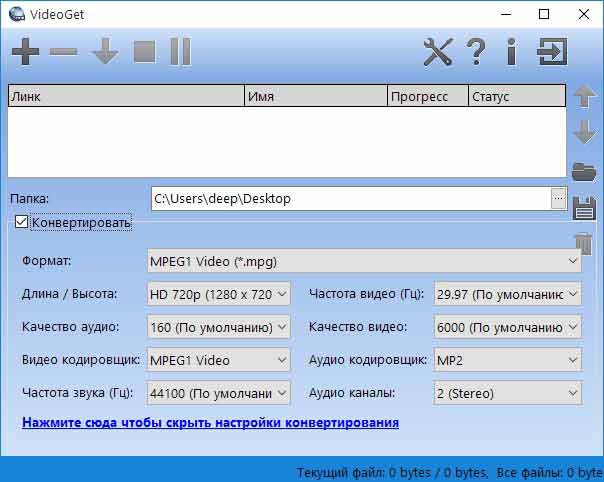Open the Аудио каналы dropdown
Image resolution: width=604 pixels, height=482 pixels.
tap(507, 393)
